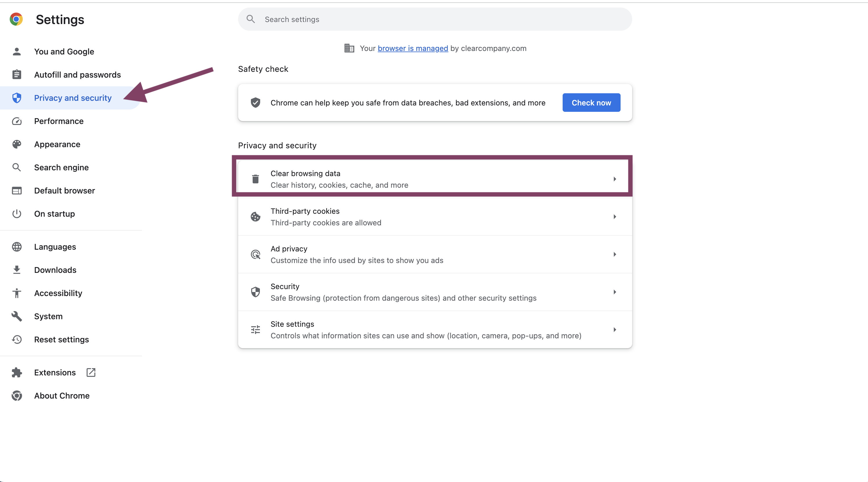Image resolution: width=868 pixels, height=482 pixels.
Task: Open Ad privacy settings
Action: (435, 254)
